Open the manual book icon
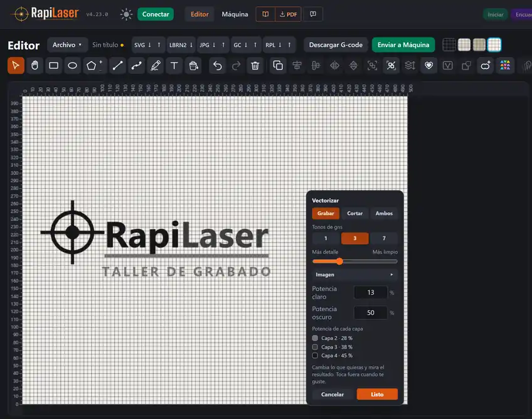The image size is (532, 419). pyautogui.click(x=265, y=14)
